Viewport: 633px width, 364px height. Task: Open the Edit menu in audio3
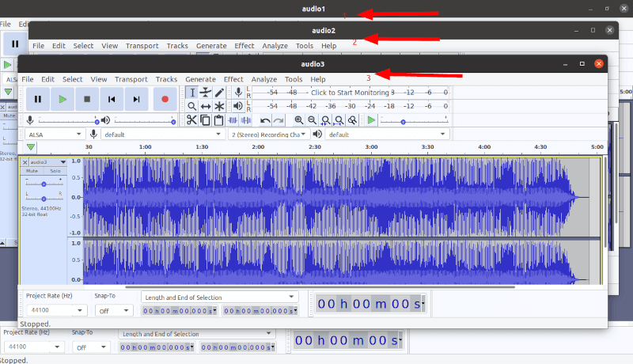[x=47, y=79]
